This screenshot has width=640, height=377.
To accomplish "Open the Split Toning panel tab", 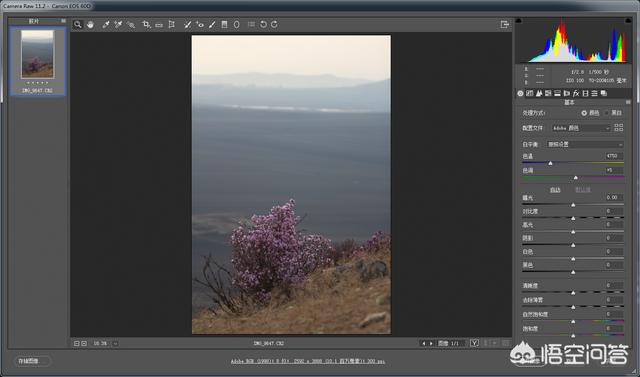I will [x=557, y=93].
